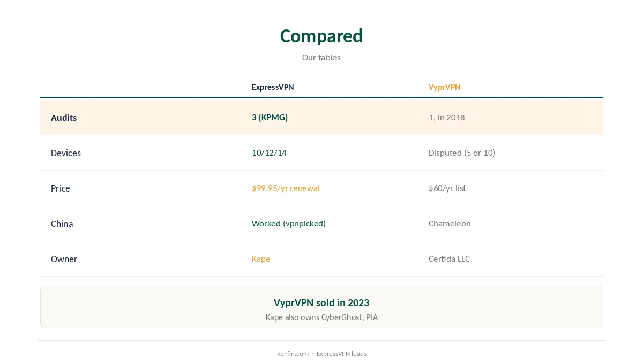The image size is (643, 364).
Task: Click the "Certida LLC" cell
Action: [x=449, y=259]
